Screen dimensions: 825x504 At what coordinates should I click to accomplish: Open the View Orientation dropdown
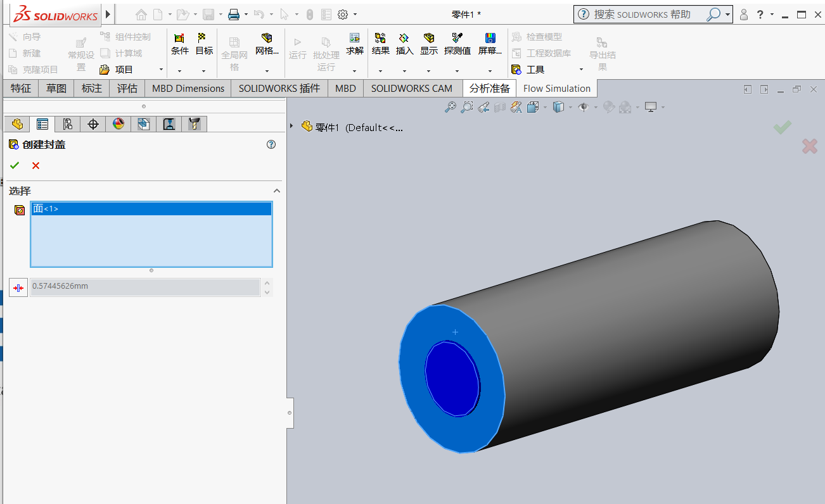545,107
